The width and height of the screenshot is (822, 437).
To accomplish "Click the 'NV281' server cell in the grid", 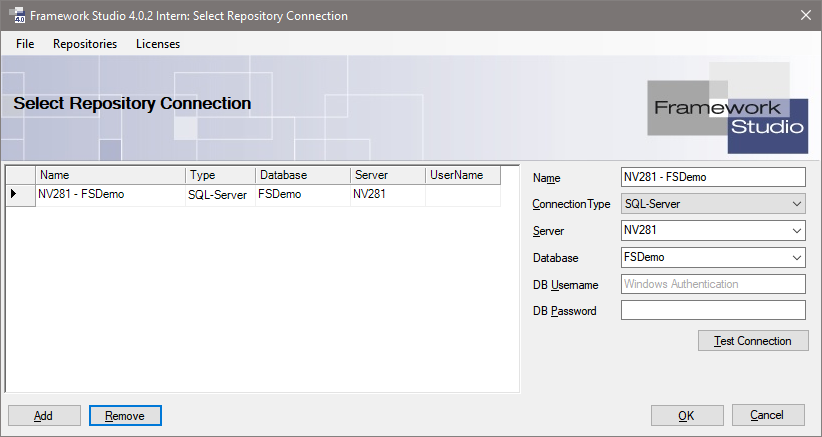I will (388, 195).
